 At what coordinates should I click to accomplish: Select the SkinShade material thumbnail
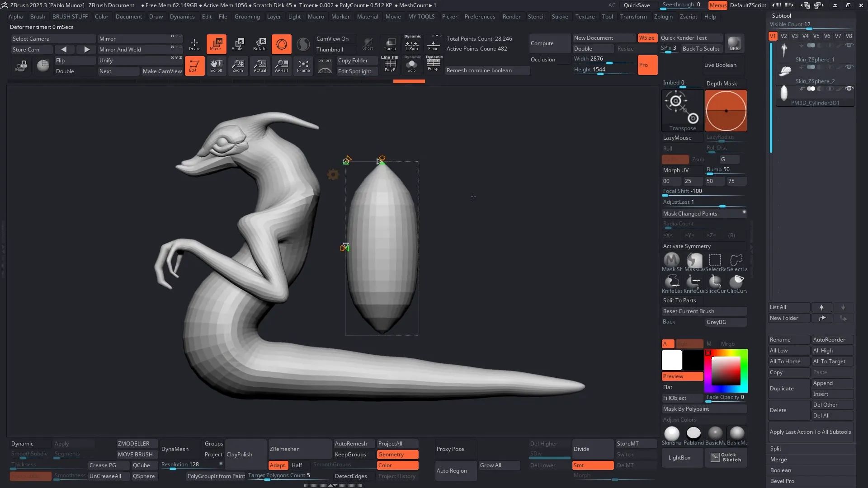coord(671,434)
